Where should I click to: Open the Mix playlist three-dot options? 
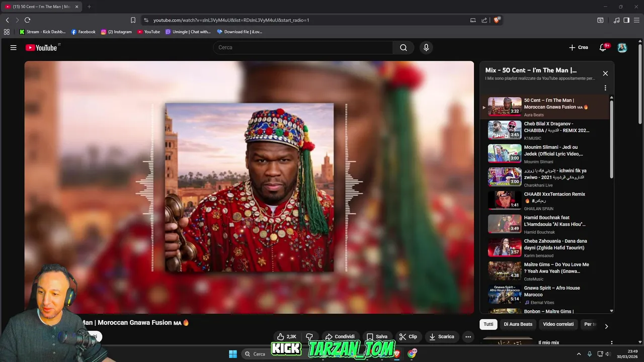605,88
